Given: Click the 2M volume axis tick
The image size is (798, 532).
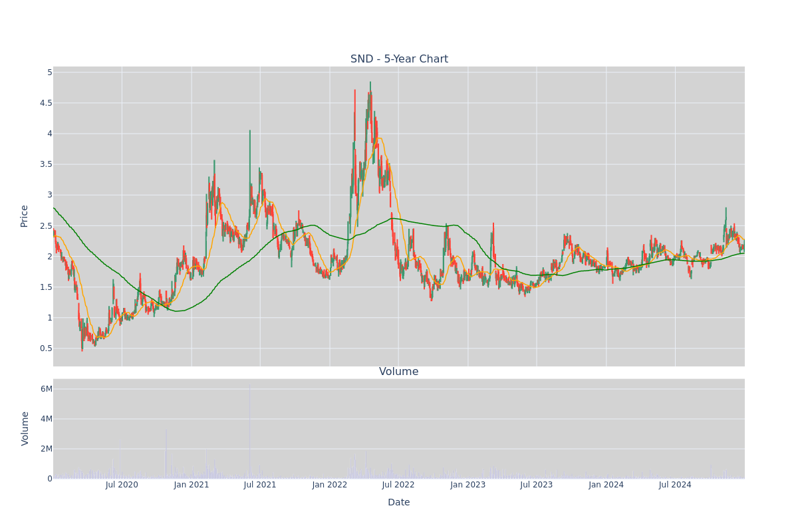Looking at the screenshot, I should point(47,449).
